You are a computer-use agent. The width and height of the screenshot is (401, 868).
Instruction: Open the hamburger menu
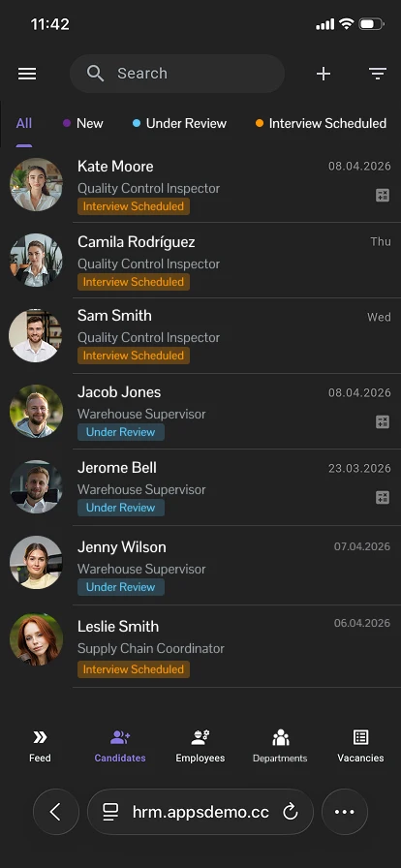(x=27, y=74)
